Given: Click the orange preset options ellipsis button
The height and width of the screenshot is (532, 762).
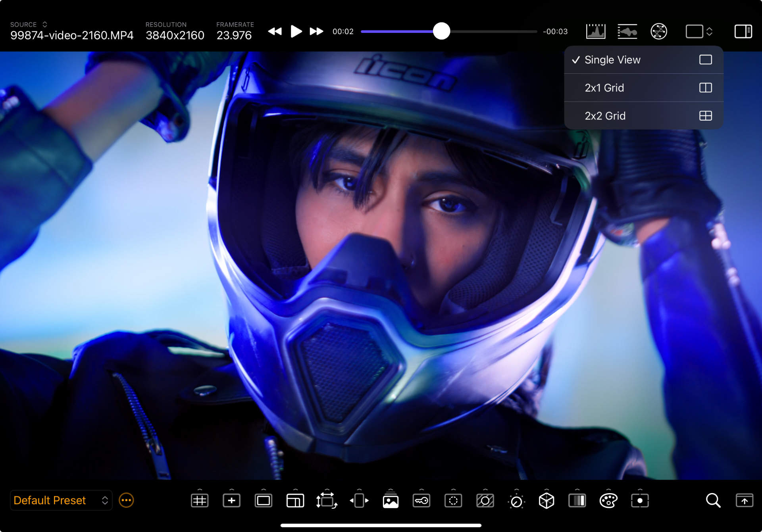Looking at the screenshot, I should coord(126,500).
